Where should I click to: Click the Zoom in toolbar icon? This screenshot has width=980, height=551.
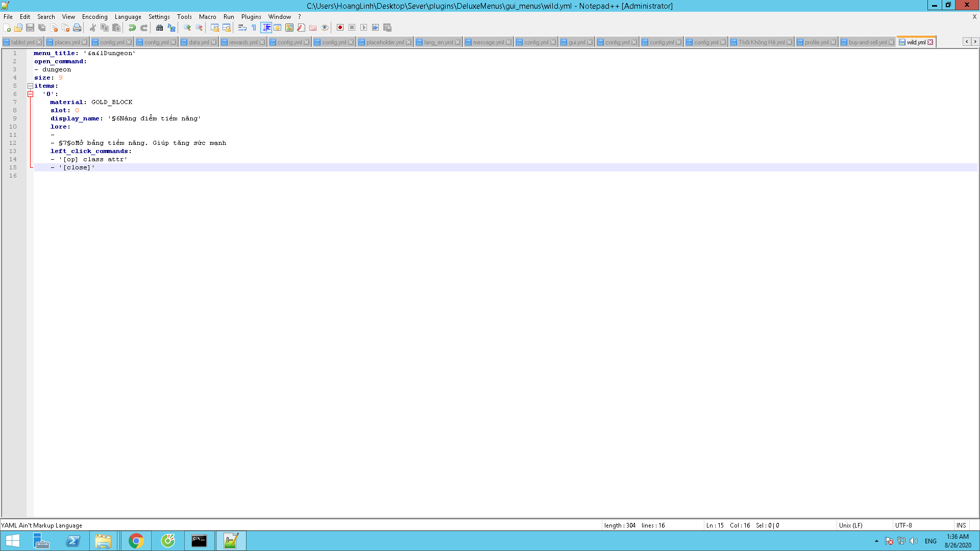[x=187, y=28]
